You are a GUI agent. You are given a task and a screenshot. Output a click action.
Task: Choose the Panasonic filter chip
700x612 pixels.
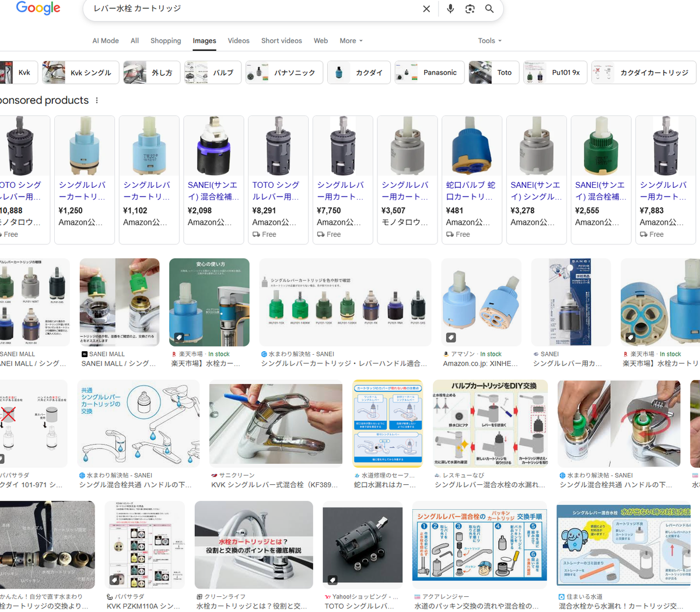pyautogui.click(x=429, y=72)
